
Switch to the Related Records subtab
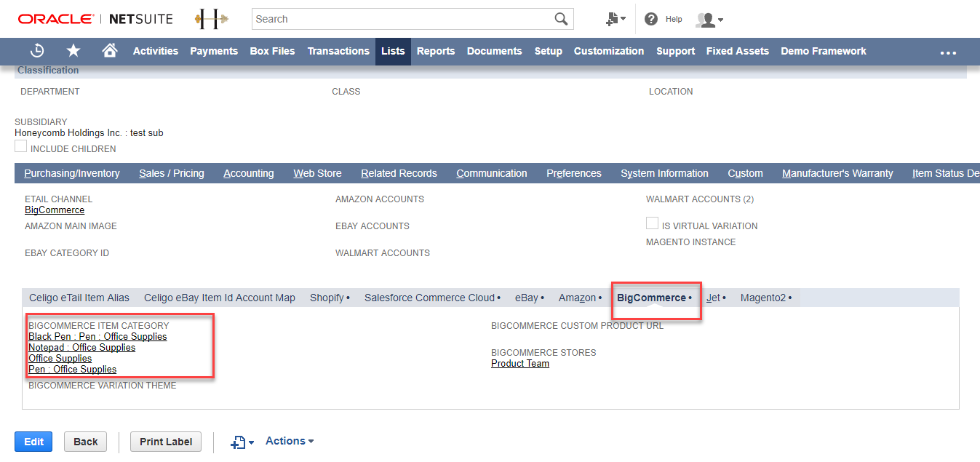point(399,173)
